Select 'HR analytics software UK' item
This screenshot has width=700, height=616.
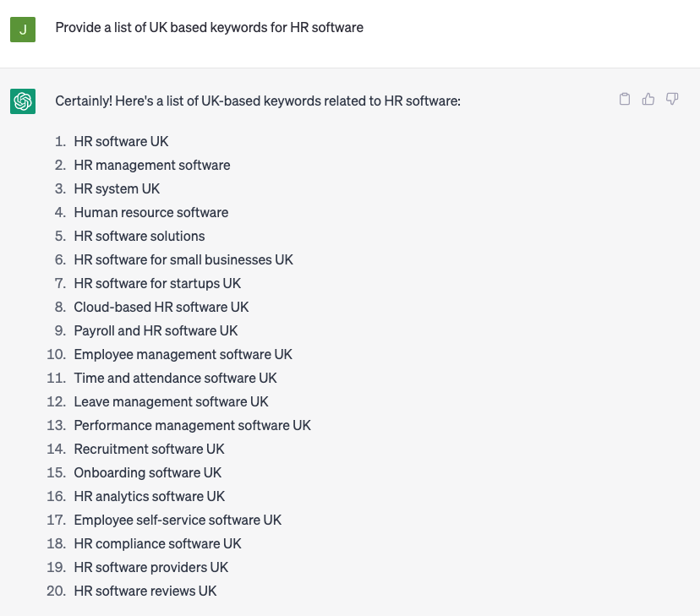[x=149, y=496]
